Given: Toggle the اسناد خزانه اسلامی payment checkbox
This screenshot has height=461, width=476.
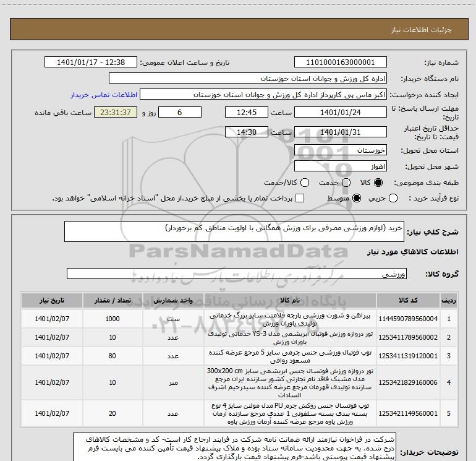Looking at the screenshot, I should pyautogui.click(x=300, y=199).
